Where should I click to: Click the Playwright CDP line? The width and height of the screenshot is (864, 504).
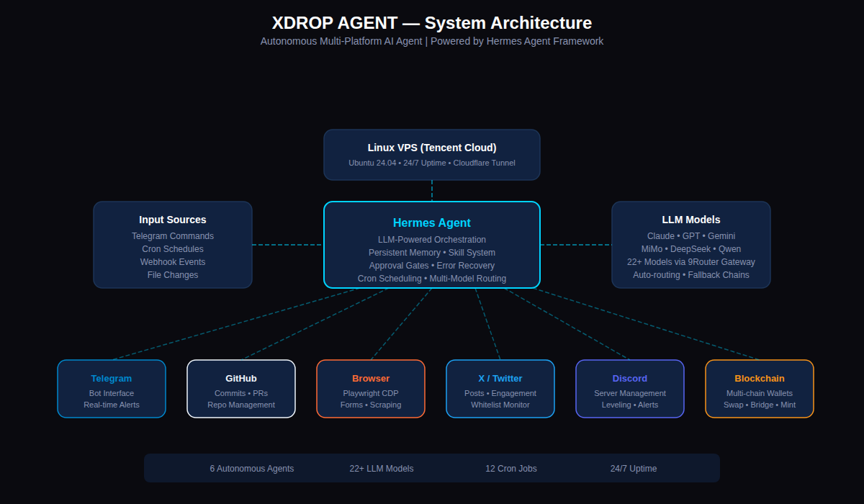tap(371, 393)
